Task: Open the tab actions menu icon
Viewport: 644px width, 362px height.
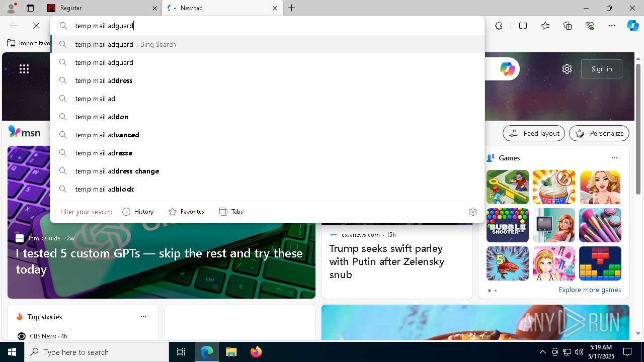Action: click(x=30, y=8)
